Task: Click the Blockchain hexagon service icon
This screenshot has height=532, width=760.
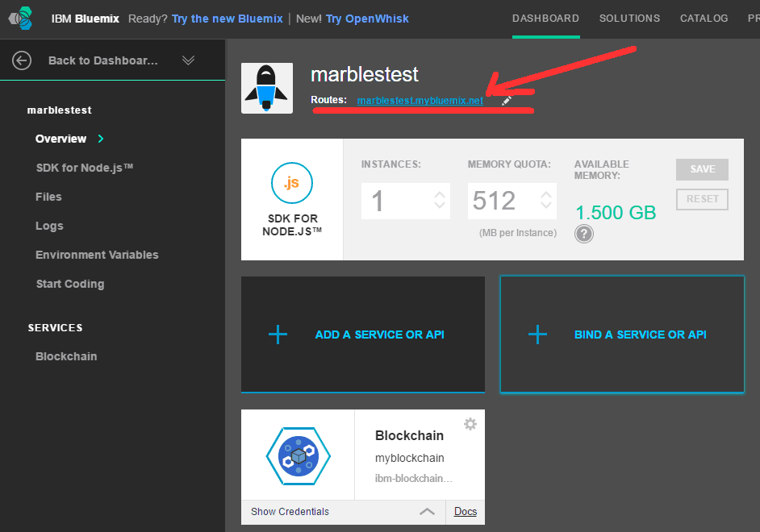Action: tap(298, 455)
